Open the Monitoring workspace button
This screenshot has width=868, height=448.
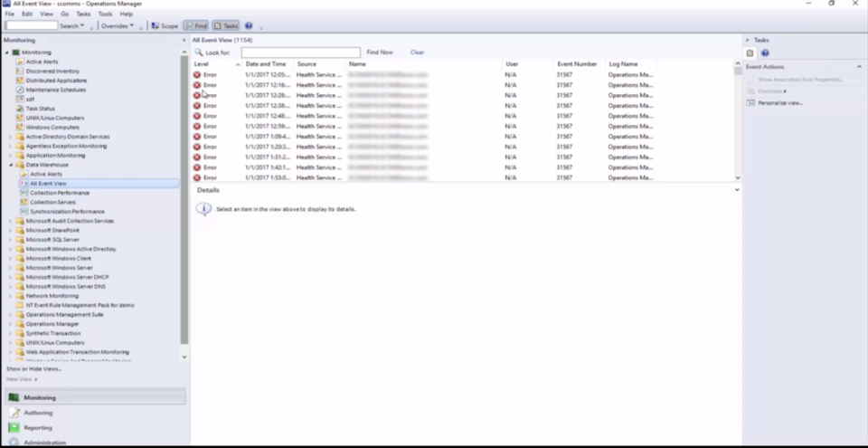(x=95, y=397)
